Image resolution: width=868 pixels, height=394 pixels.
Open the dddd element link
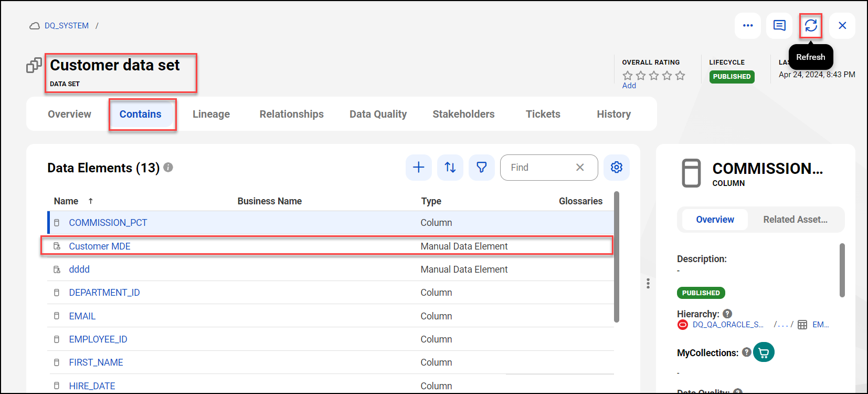point(79,269)
